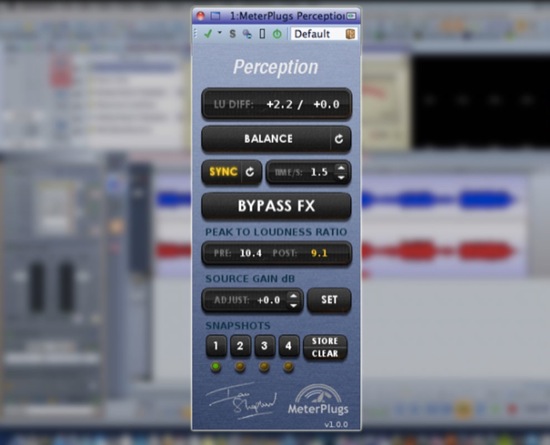The width and height of the screenshot is (550, 445).
Task: Click the STORE CLEAR snapshot button
Action: tap(325, 347)
